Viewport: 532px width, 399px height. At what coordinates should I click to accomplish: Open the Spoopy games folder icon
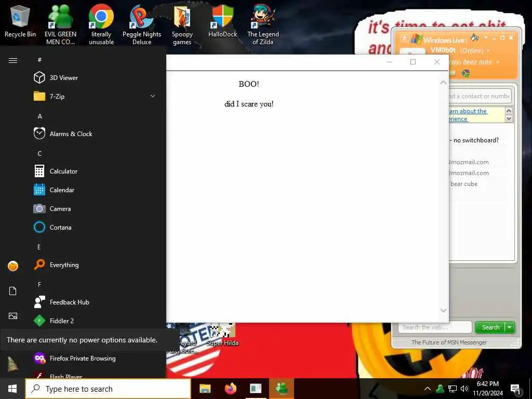[182, 24]
